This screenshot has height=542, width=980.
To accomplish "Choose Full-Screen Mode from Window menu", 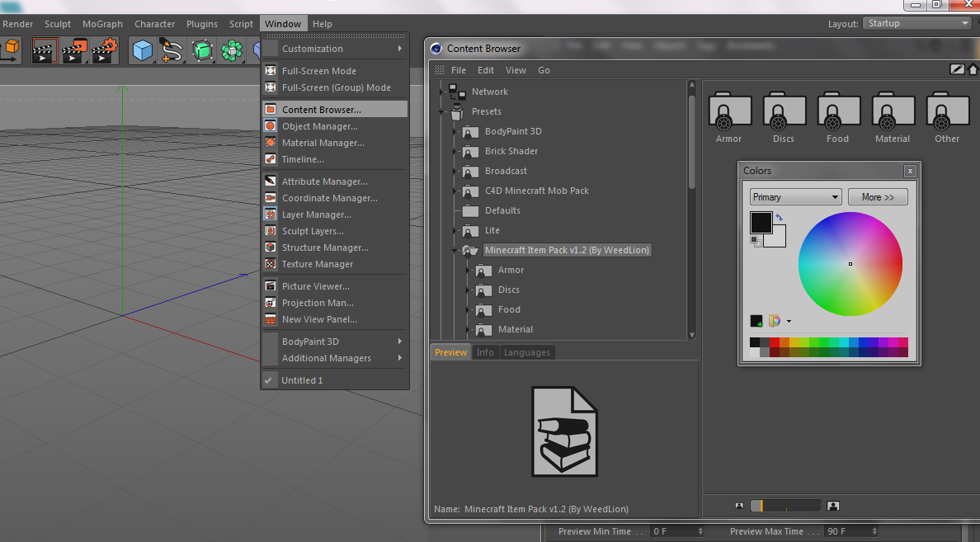I will coord(334,71).
